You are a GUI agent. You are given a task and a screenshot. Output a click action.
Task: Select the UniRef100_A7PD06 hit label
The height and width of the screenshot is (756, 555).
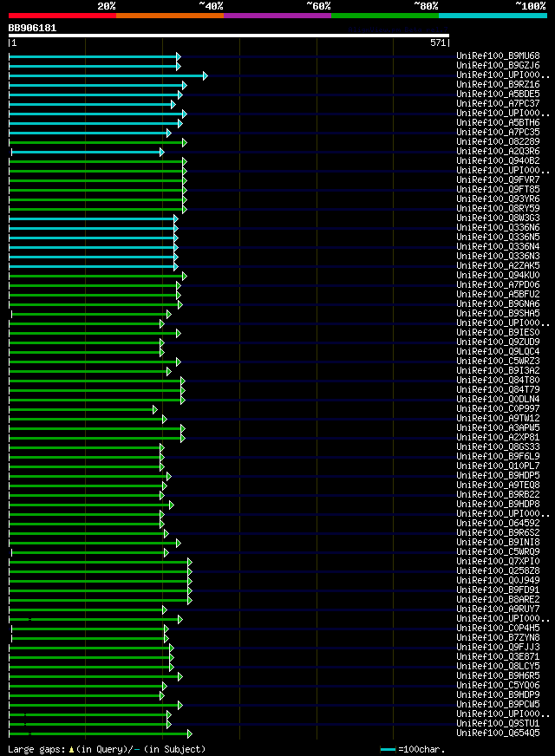pyautogui.click(x=498, y=284)
